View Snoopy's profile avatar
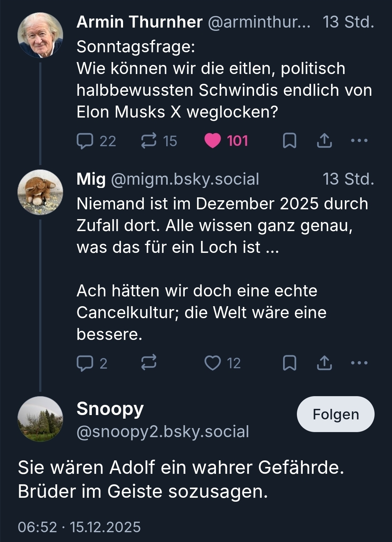Screen dimensions: 392x542 click(x=40, y=419)
